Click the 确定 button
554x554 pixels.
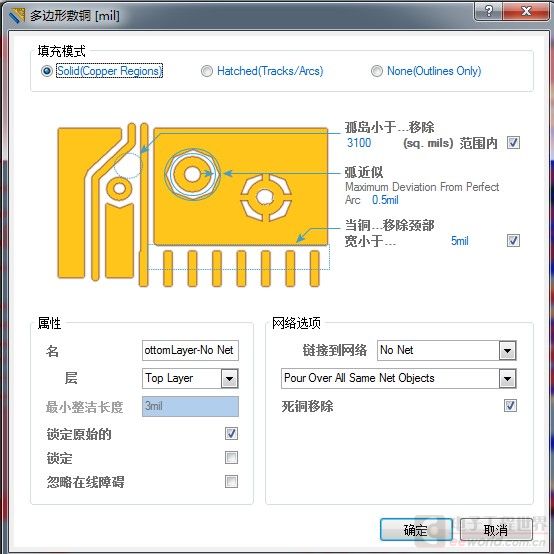tap(416, 530)
